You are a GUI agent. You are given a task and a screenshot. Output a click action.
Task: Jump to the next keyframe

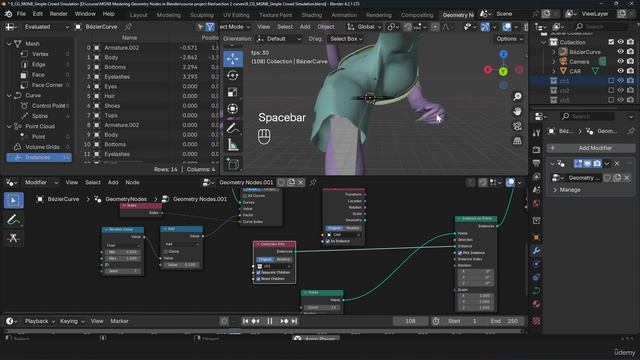pyautogui.click(x=284, y=321)
